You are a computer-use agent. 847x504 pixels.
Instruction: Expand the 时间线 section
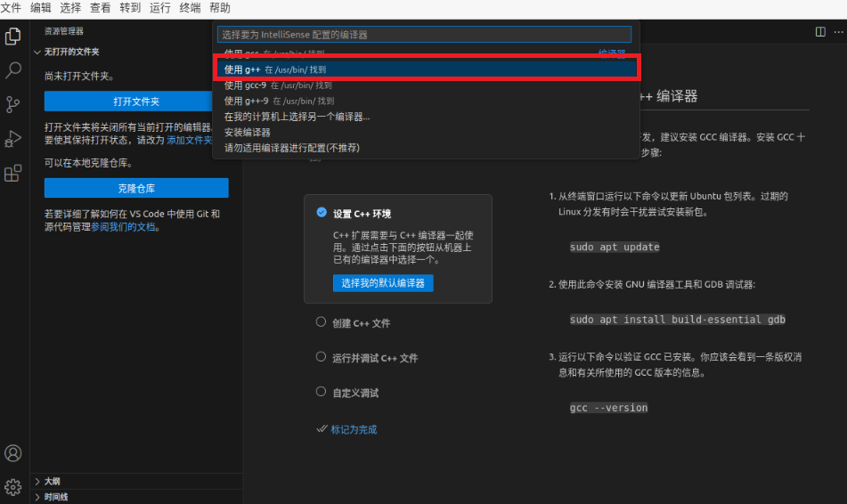click(37, 497)
